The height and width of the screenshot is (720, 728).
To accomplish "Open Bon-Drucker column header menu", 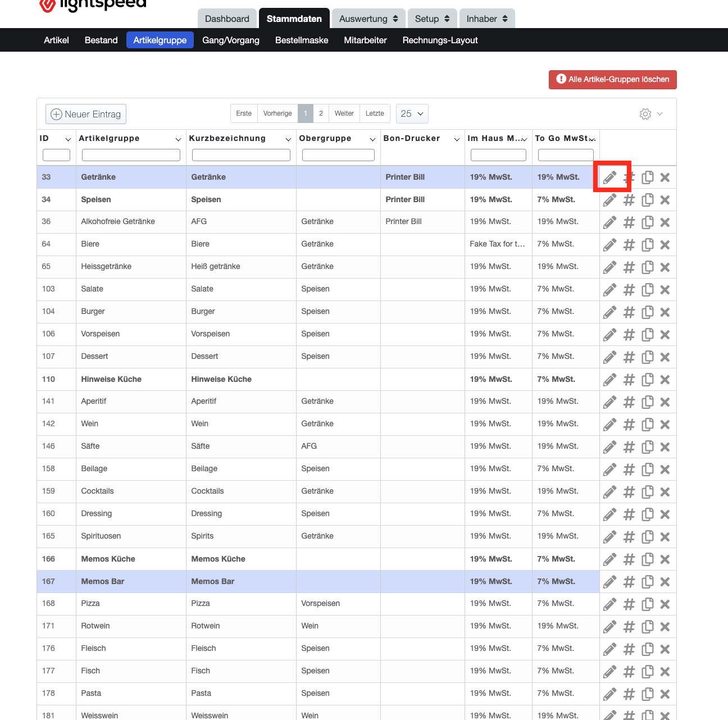I will 457,139.
